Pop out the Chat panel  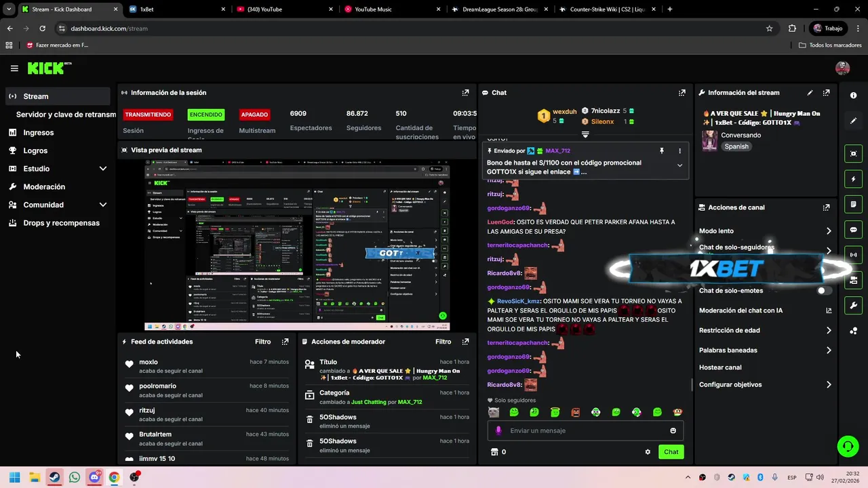click(x=682, y=93)
